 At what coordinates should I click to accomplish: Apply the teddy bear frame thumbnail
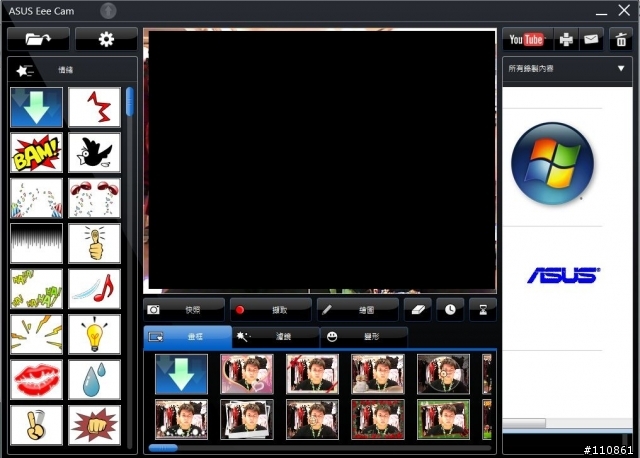click(378, 374)
